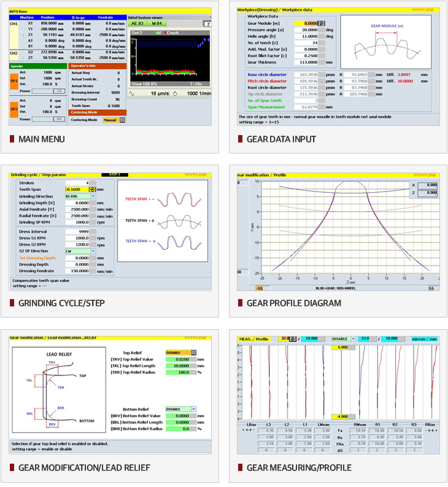Click the MEAS. / Profile yellow label
This screenshot has width=448, height=487.
click(x=254, y=339)
